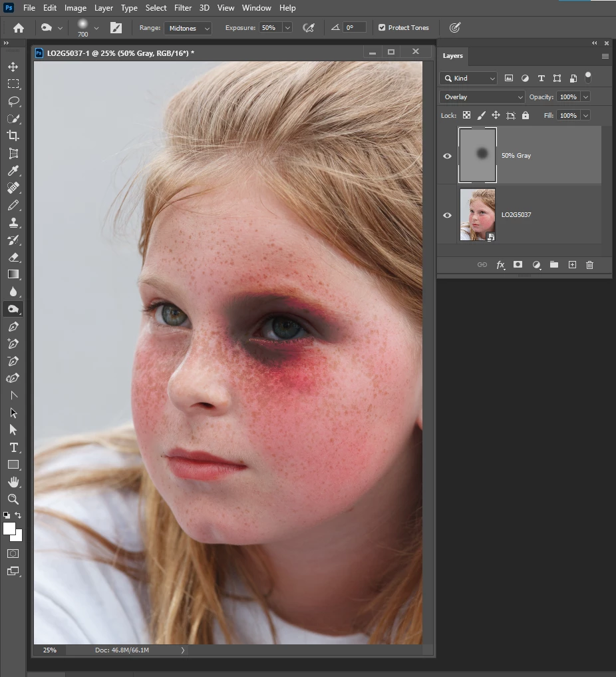Select the Quick Selection tool
Viewport: 616px width, 677px height.
point(13,118)
